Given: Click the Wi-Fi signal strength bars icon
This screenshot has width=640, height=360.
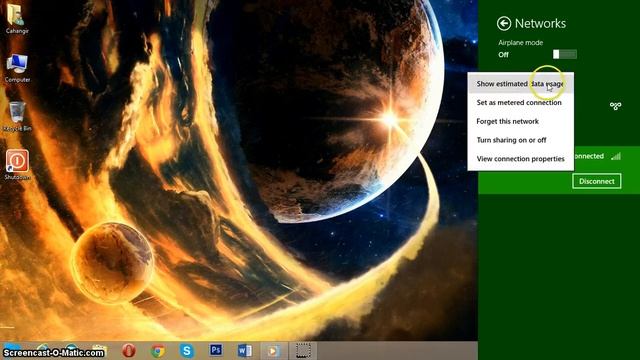Looking at the screenshot, I should 616,156.
